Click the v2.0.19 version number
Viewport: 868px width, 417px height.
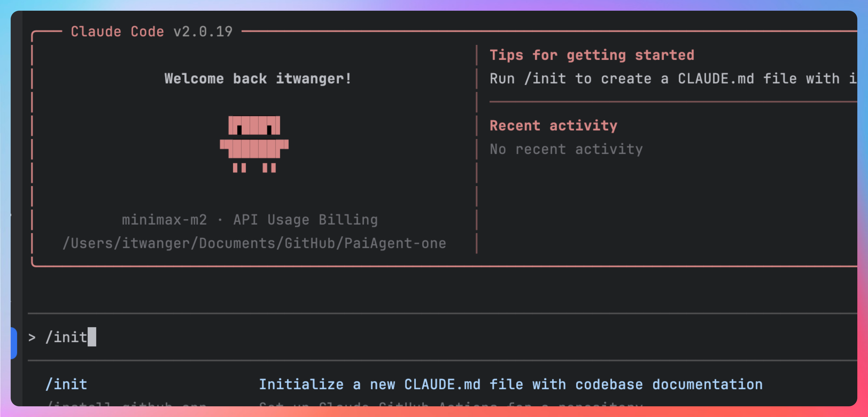coord(203,32)
